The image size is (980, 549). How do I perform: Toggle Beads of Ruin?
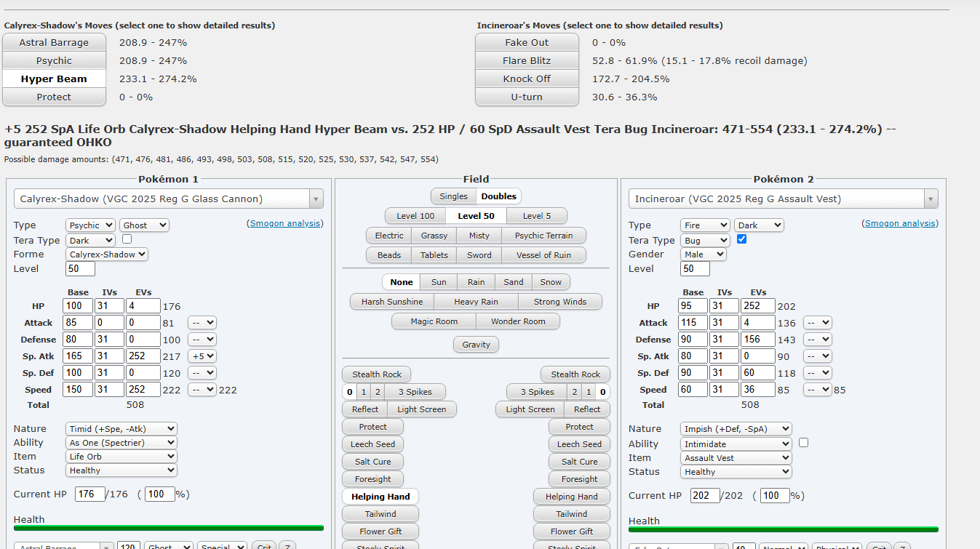pos(389,255)
